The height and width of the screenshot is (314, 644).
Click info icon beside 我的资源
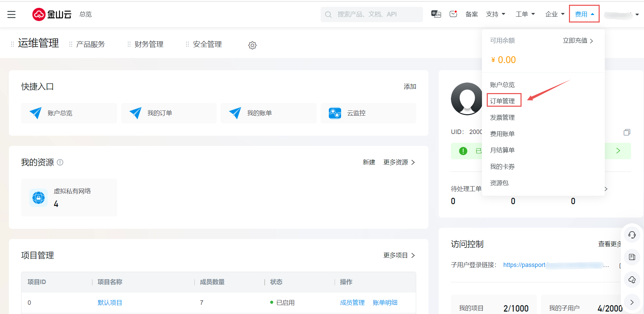point(60,162)
